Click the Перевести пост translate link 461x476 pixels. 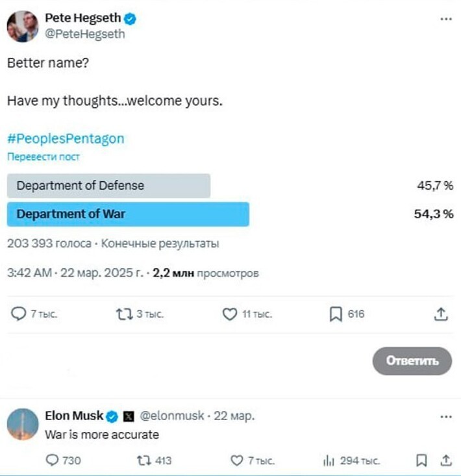pos(44,157)
